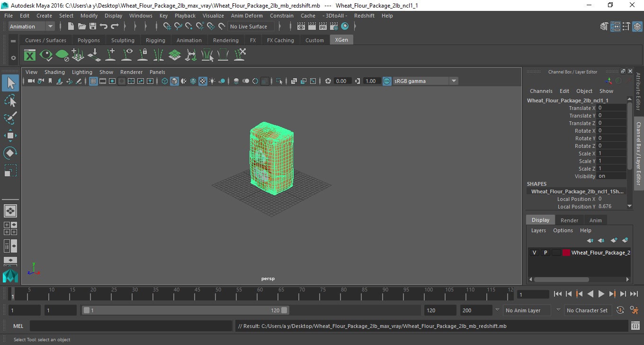This screenshot has width=644, height=345.
Task: Click the play forwards button
Action: pos(601,294)
